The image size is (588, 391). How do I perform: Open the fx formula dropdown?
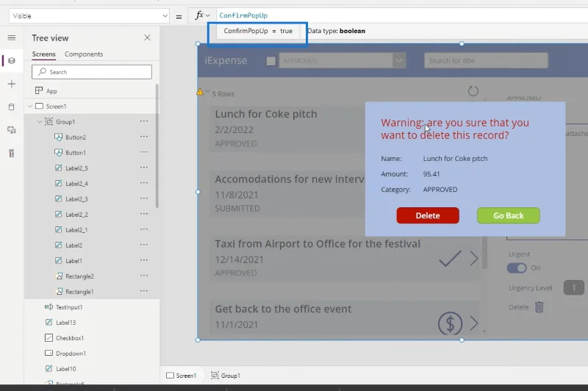[x=203, y=15]
